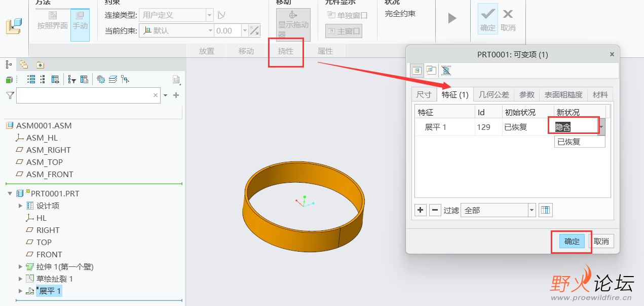The image size is (644, 306).
Task: Collapse the PRT0001.PRT tree node
Action: point(10,193)
